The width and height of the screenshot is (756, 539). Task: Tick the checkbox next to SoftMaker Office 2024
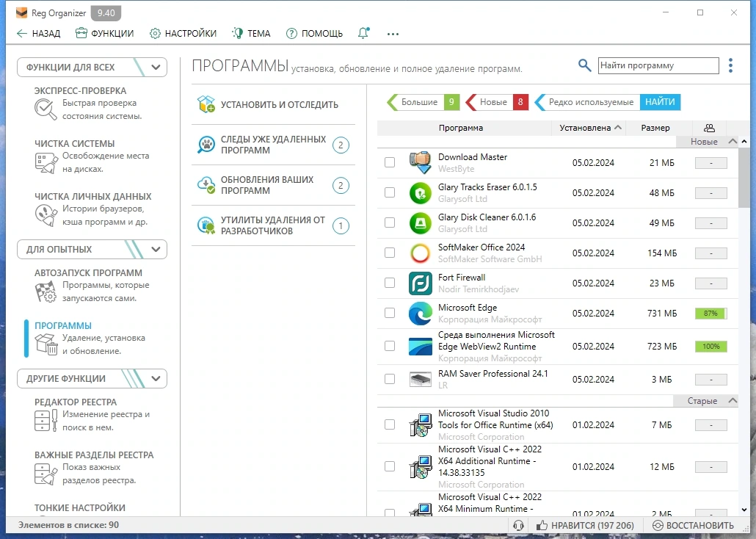(390, 253)
